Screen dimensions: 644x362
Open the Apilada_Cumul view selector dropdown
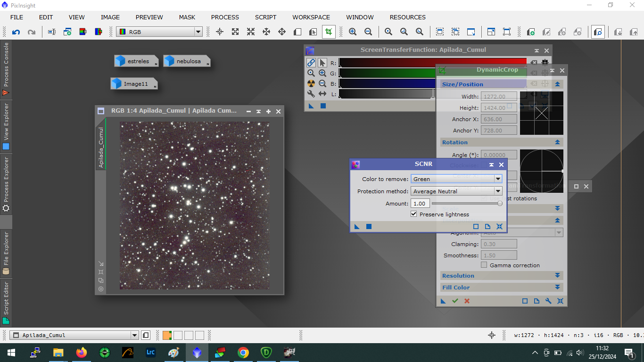click(x=74, y=335)
